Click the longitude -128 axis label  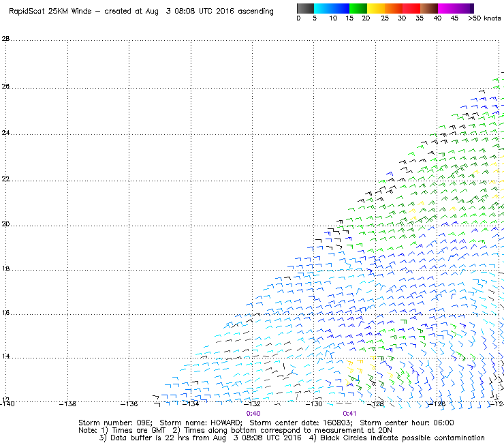click(375, 403)
